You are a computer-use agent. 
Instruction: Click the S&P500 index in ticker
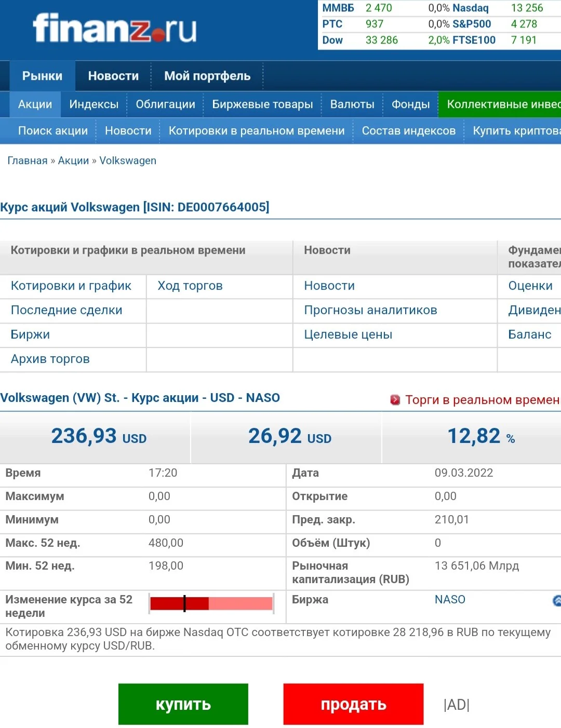pos(472,24)
